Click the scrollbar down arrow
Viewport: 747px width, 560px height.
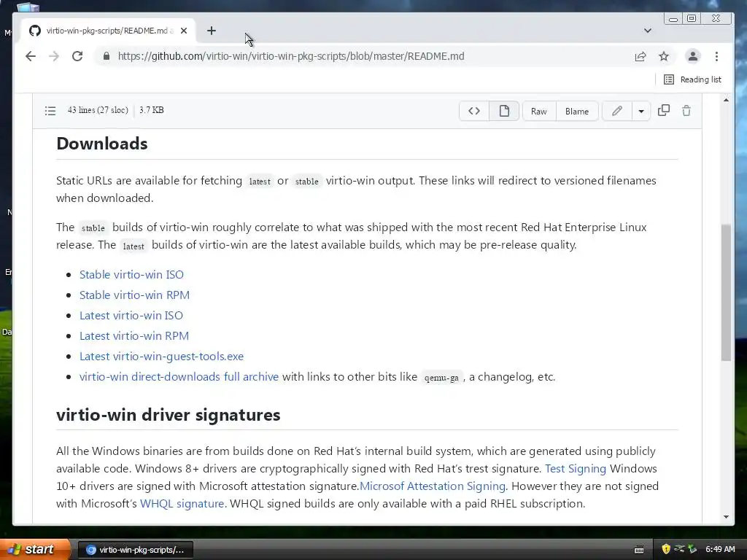click(x=726, y=517)
